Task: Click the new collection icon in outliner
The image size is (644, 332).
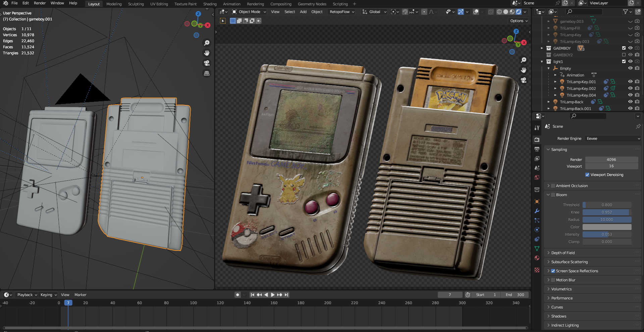Action: [638, 12]
